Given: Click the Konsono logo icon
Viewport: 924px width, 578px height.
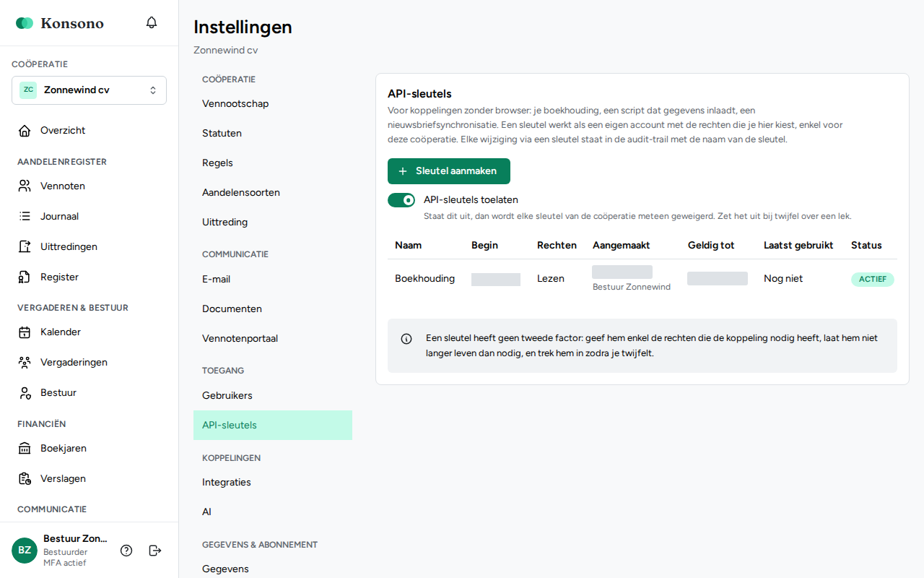Looking at the screenshot, I should coord(25,23).
